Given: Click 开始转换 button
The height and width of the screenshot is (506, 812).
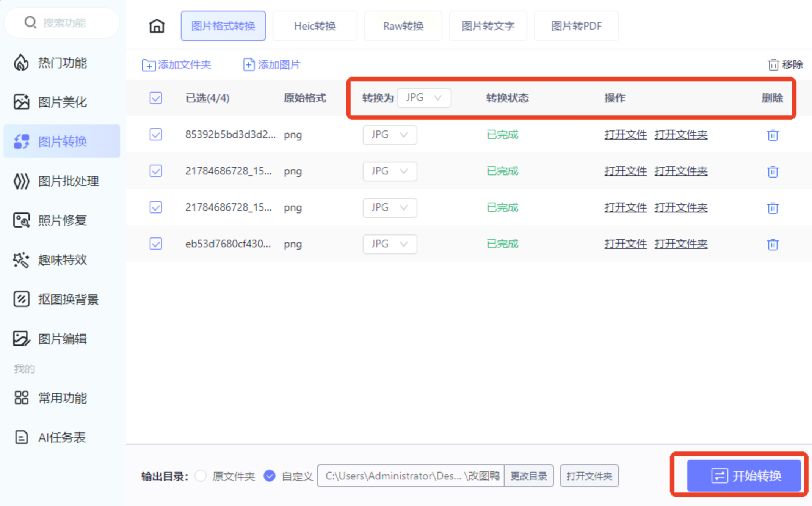Looking at the screenshot, I should pyautogui.click(x=744, y=475).
